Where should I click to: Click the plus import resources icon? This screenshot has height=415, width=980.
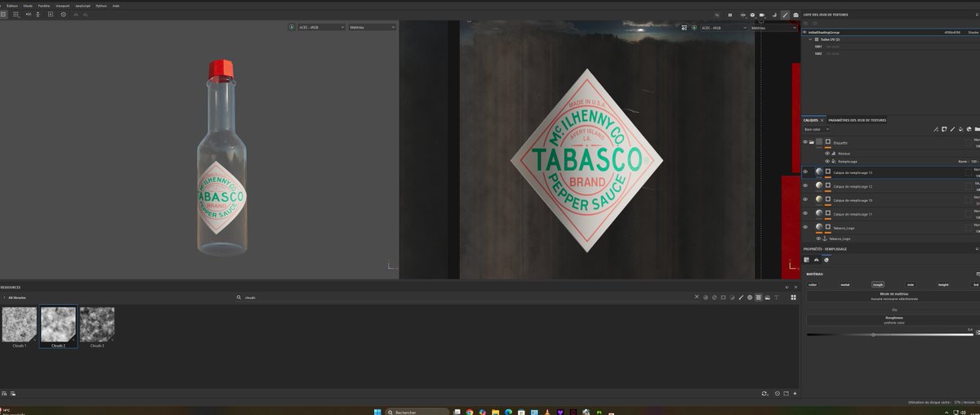[x=796, y=393]
